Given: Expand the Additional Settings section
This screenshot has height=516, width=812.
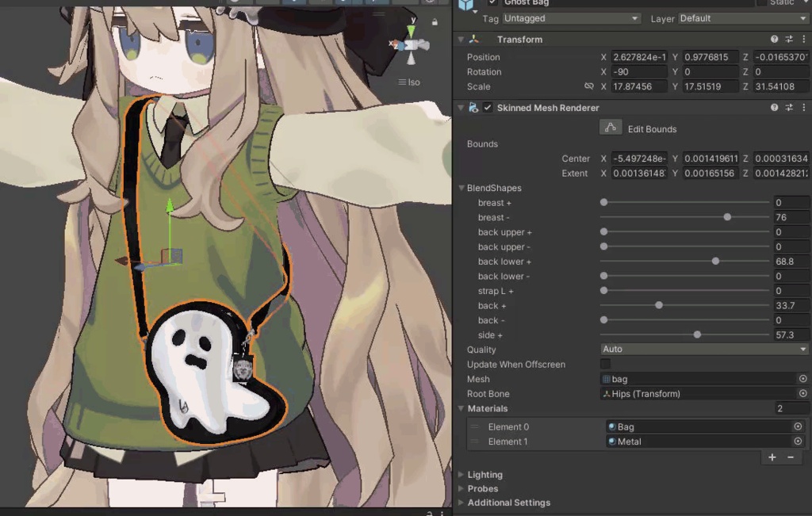Looking at the screenshot, I should point(461,502).
